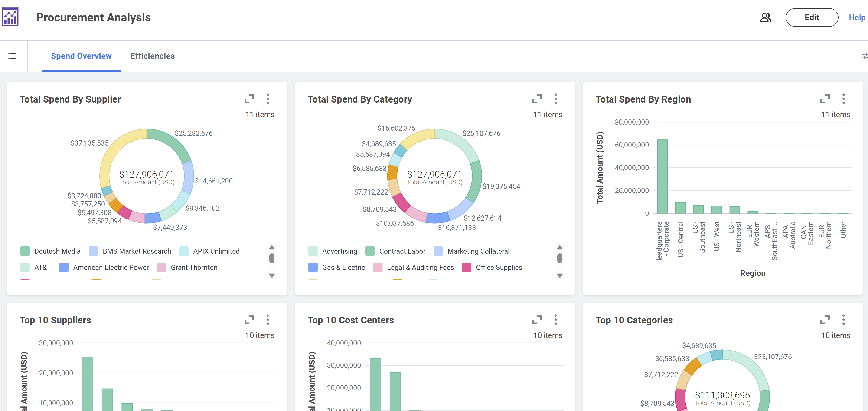Open the share users icon
This screenshot has height=411, width=868.
(x=766, y=17)
